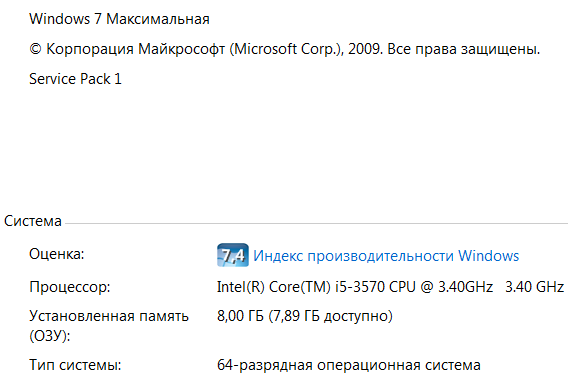Click the year 2009 in copyright line
This screenshot has width=568, height=380.
[x=365, y=49]
